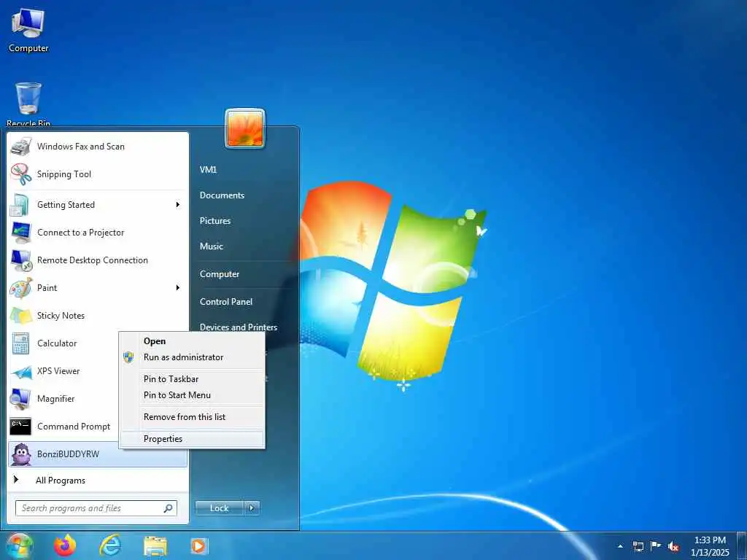
Task: Open Control Panel
Action: (x=226, y=301)
